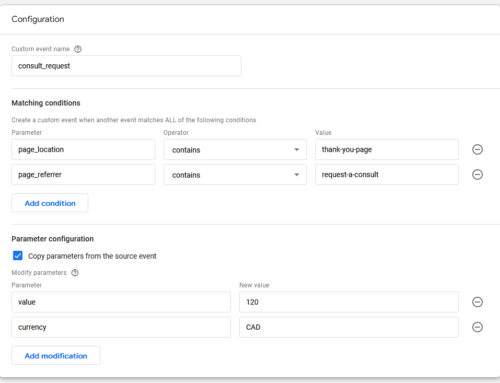Click the Operator column label
500x383 pixels.
176,133
